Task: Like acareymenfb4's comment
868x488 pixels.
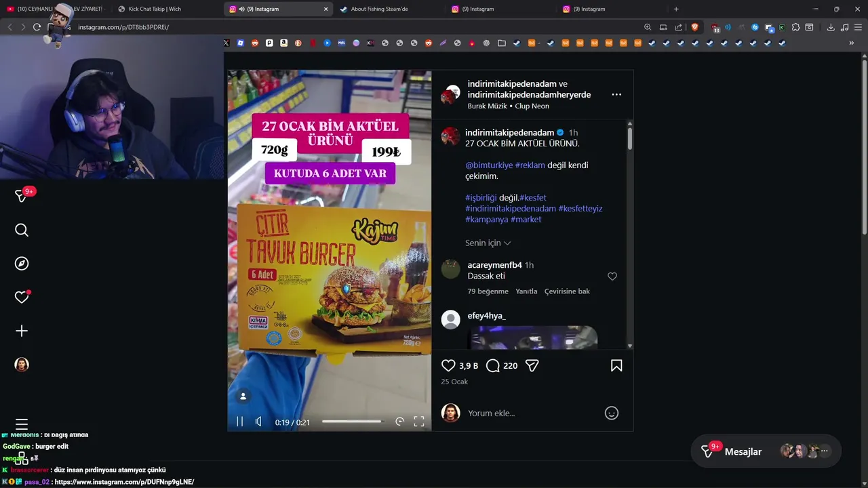Action: [612, 277]
